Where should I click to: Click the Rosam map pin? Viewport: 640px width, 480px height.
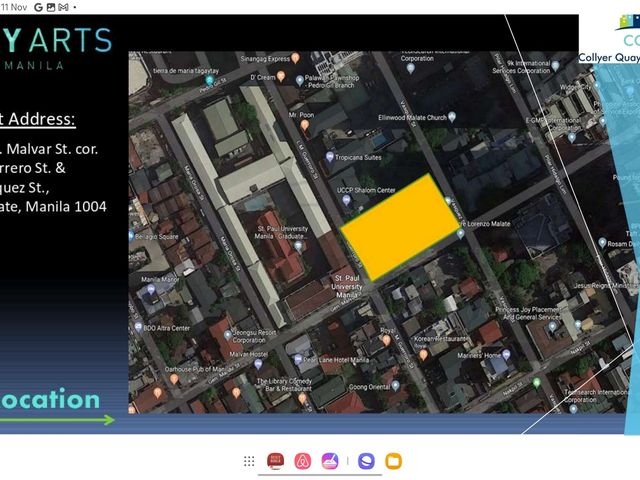pyautogui.click(x=602, y=242)
